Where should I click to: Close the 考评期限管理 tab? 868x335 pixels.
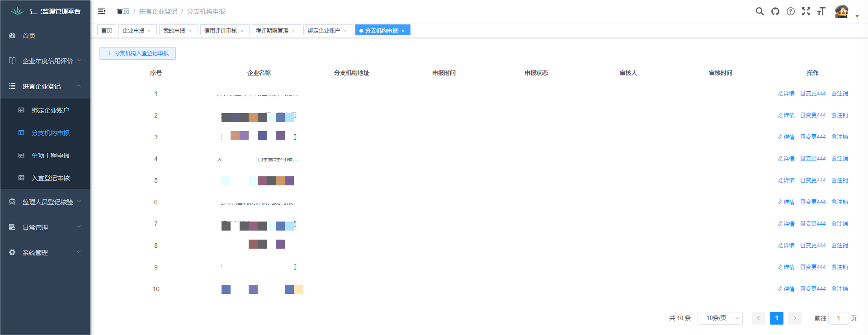point(293,31)
